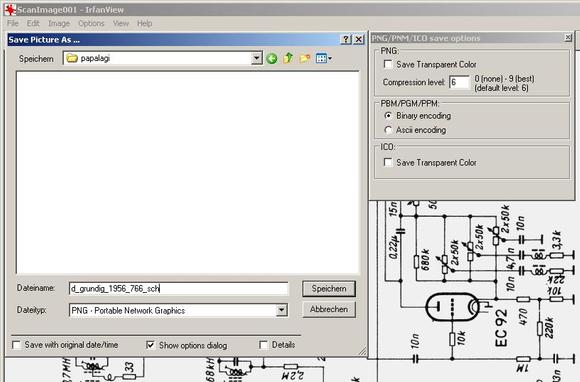Click the Compression level field
580x382 pixels.
459,82
